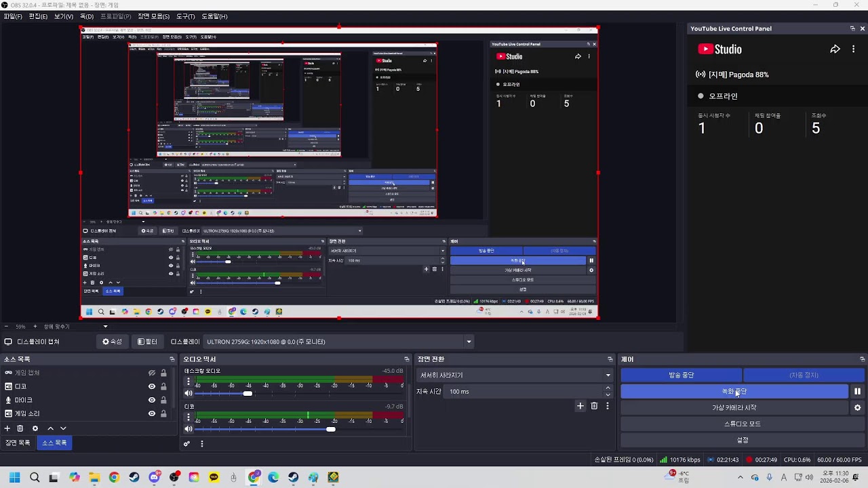Delete selected source with the trash icon
Image resolution: width=868 pixels, height=488 pixels.
point(20,428)
